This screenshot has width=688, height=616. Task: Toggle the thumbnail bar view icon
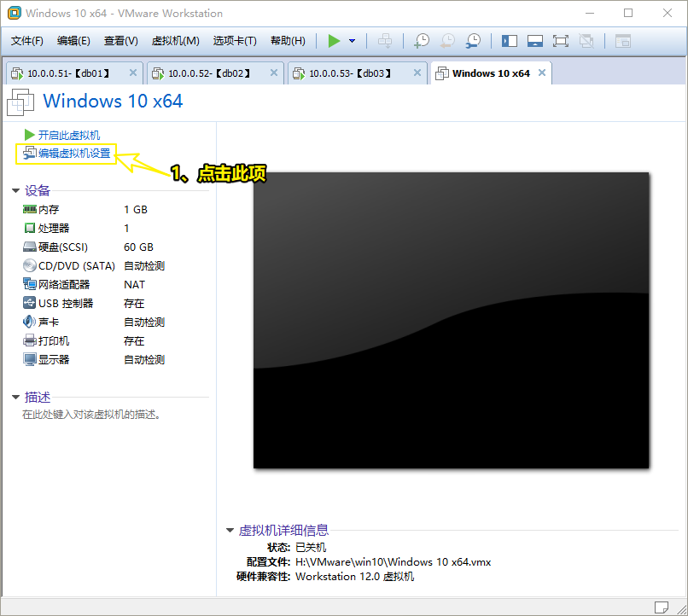535,41
